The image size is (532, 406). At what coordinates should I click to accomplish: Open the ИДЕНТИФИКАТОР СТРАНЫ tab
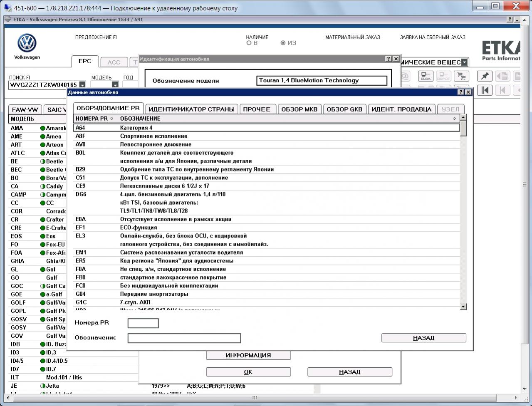coord(191,109)
